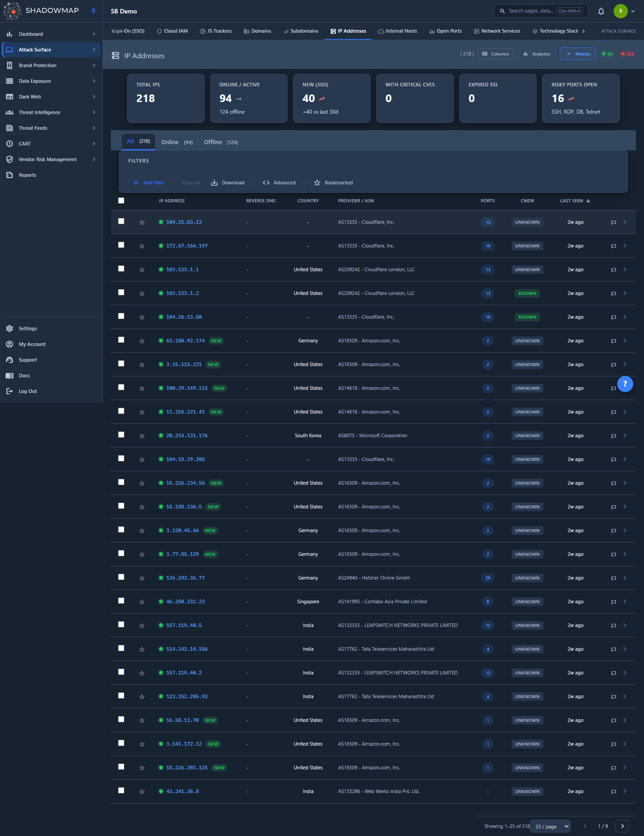
Task: Click Download icon in filters bar
Action: pos(215,183)
